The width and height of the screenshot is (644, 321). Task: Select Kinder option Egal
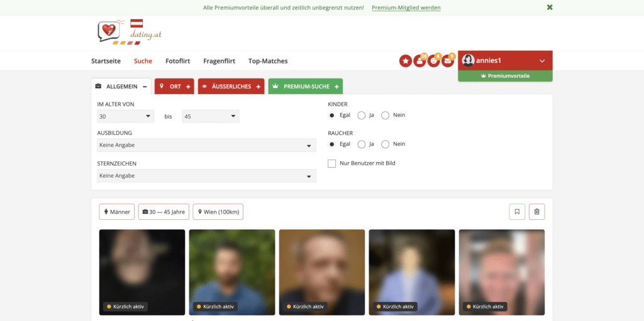pos(332,116)
